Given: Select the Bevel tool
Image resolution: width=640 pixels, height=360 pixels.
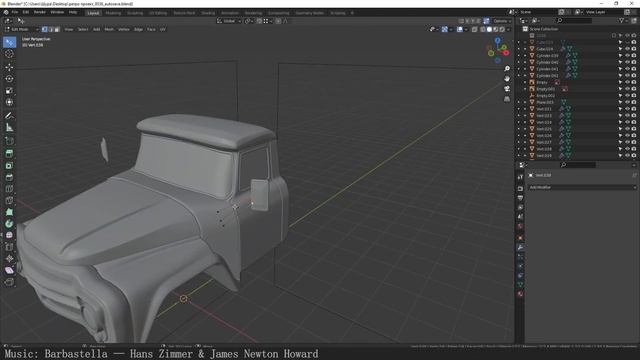Looking at the screenshot, I should pyautogui.click(x=9, y=177).
